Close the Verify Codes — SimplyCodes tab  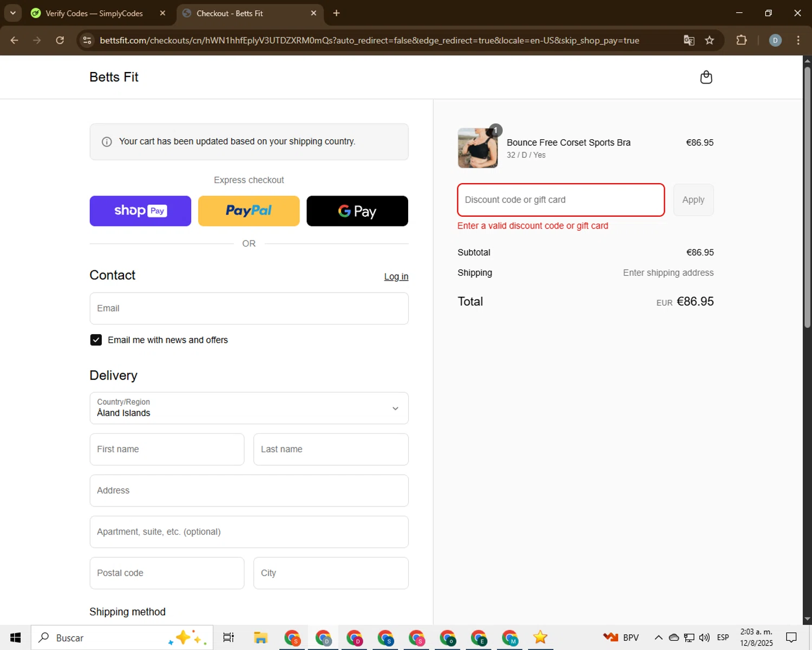tap(162, 13)
